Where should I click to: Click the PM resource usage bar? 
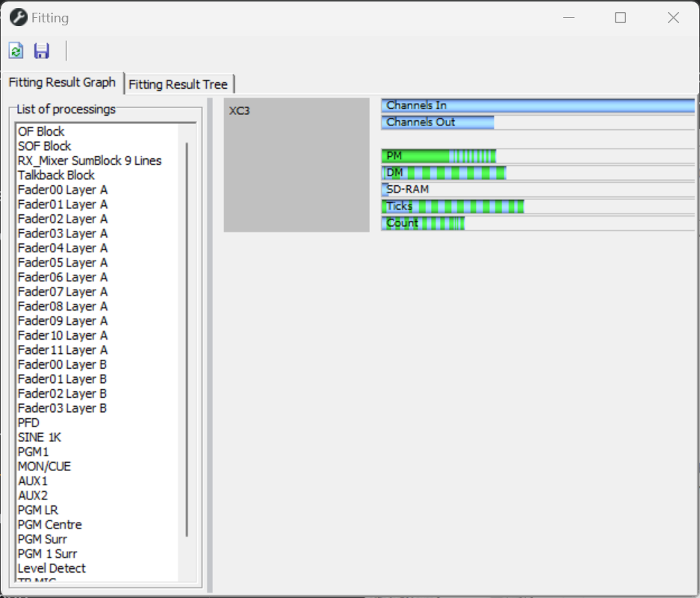coord(439,156)
